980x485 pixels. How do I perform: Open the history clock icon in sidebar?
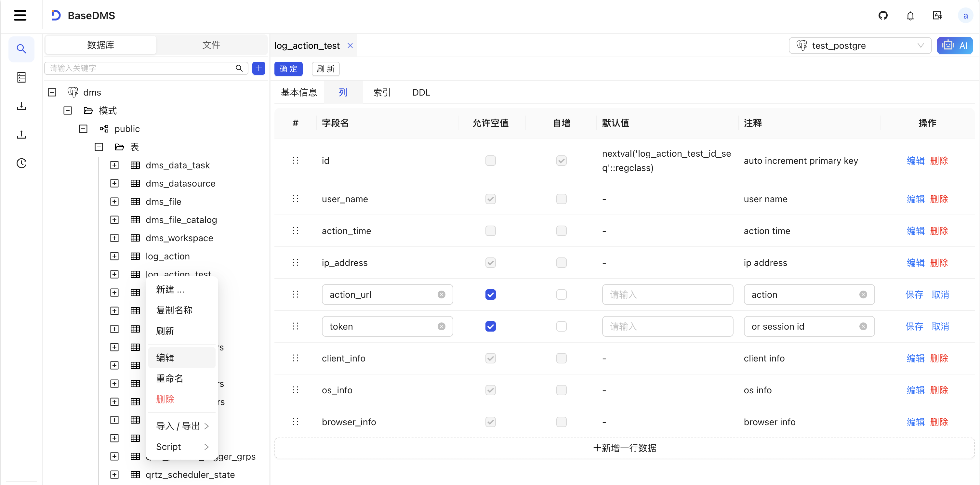pyautogui.click(x=21, y=163)
